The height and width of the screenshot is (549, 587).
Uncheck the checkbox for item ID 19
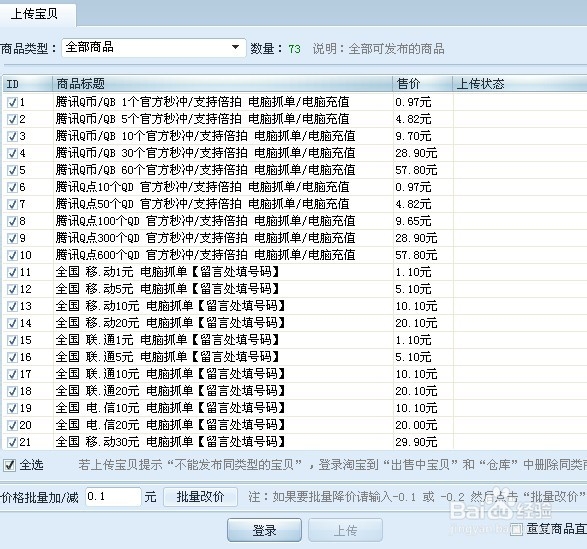12,408
